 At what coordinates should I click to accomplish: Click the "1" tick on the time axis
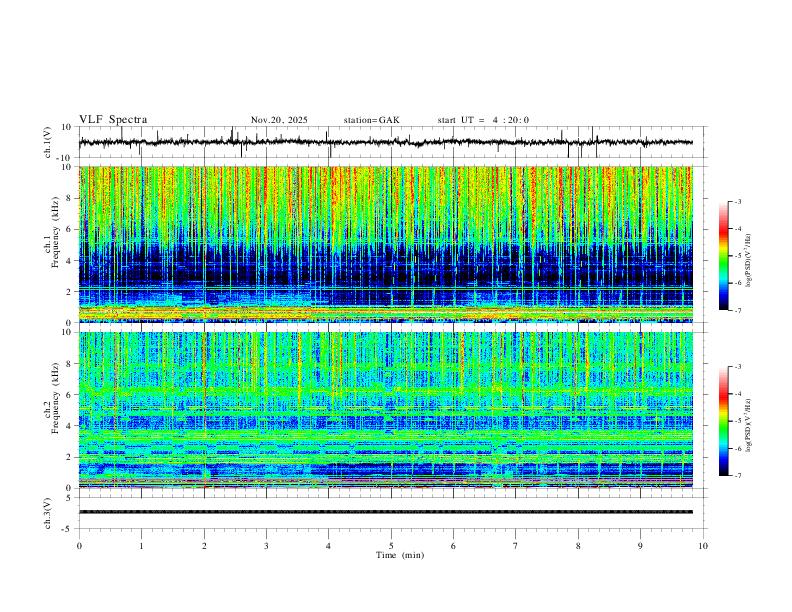141,546
